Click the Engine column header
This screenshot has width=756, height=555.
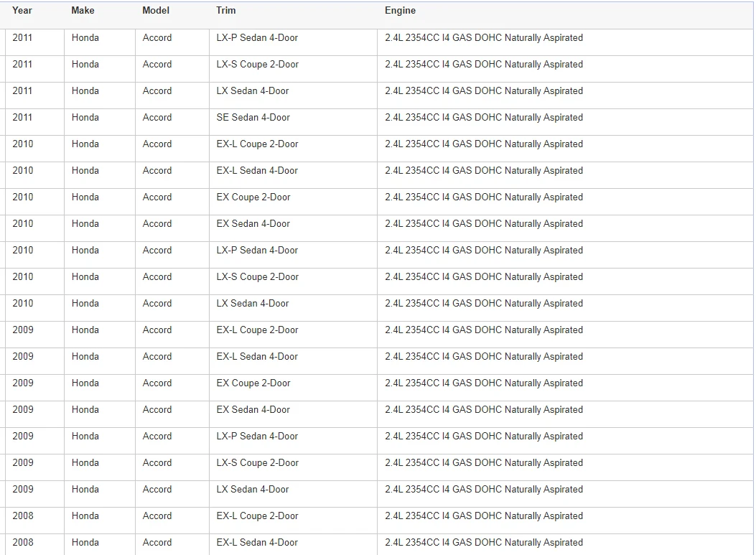click(x=400, y=11)
